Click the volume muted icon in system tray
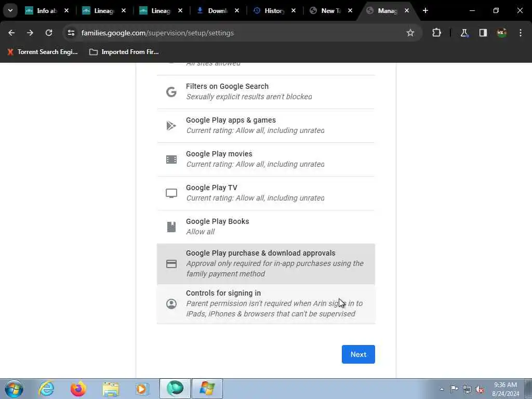 click(480, 390)
